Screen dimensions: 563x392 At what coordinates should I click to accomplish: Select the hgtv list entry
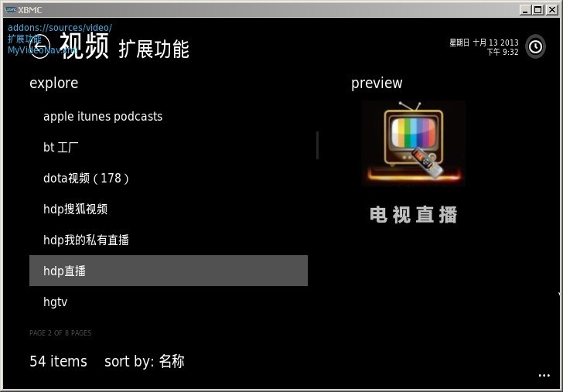[169, 302]
